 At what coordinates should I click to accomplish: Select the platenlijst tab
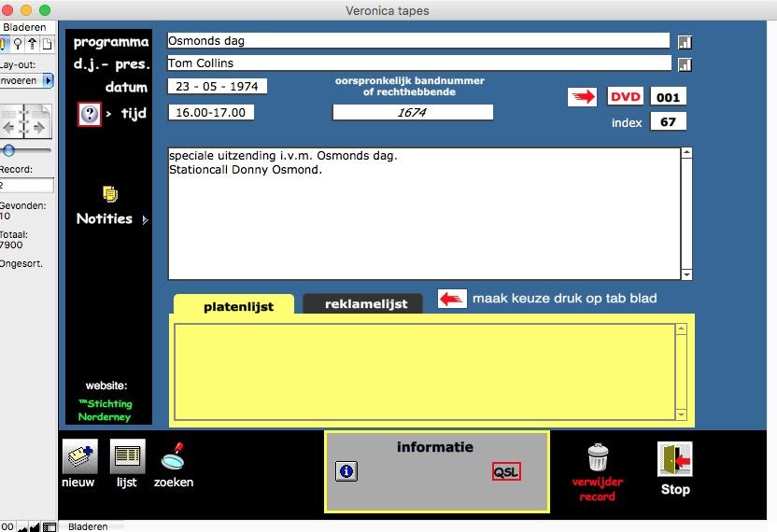233,305
